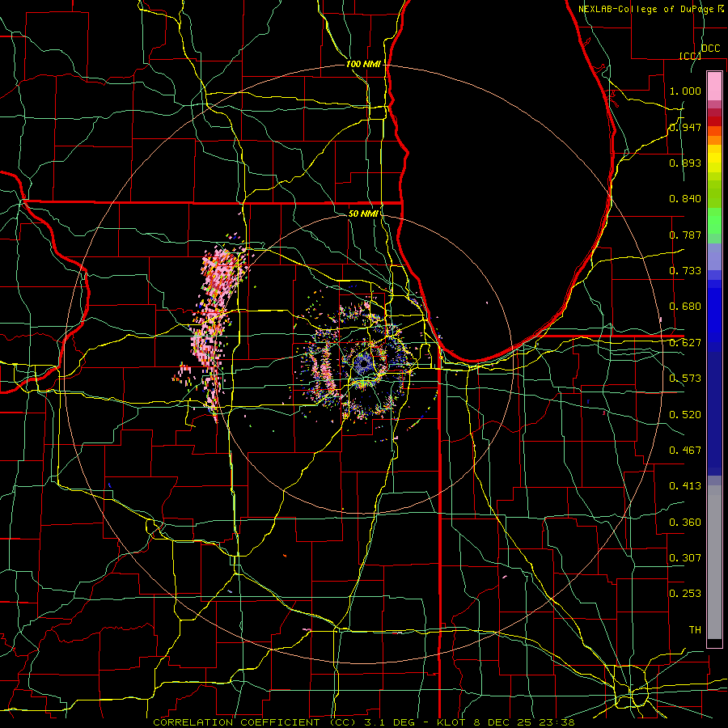Pick the pink top segment of color scale
Viewport: 728px width, 728px height.
tap(714, 86)
